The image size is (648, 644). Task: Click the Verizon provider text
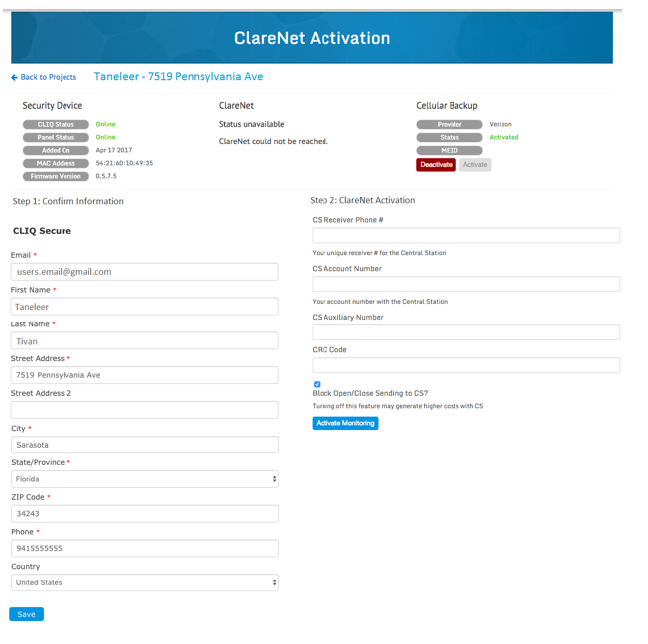[500, 124]
